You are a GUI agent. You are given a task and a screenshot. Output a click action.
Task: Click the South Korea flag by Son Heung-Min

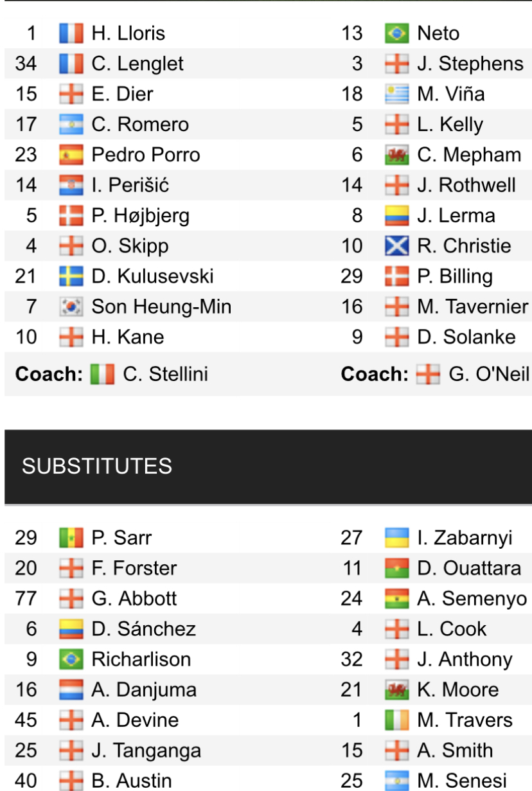71,307
